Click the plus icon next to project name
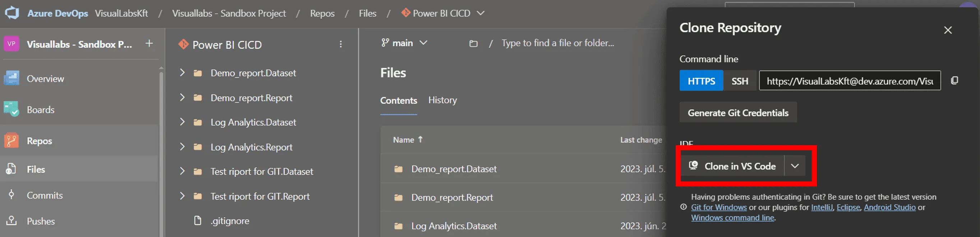The height and width of the screenshot is (237, 980). (x=149, y=44)
